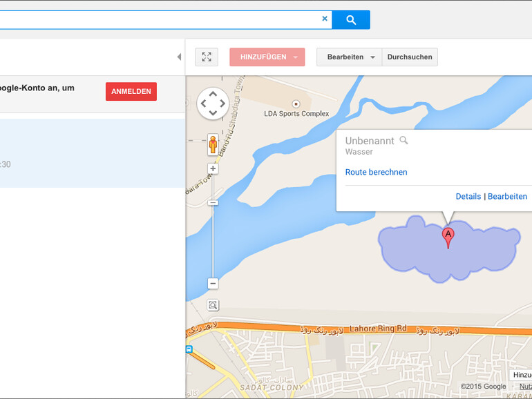Click the zoom slider handle
532x399 pixels.
tap(213, 203)
